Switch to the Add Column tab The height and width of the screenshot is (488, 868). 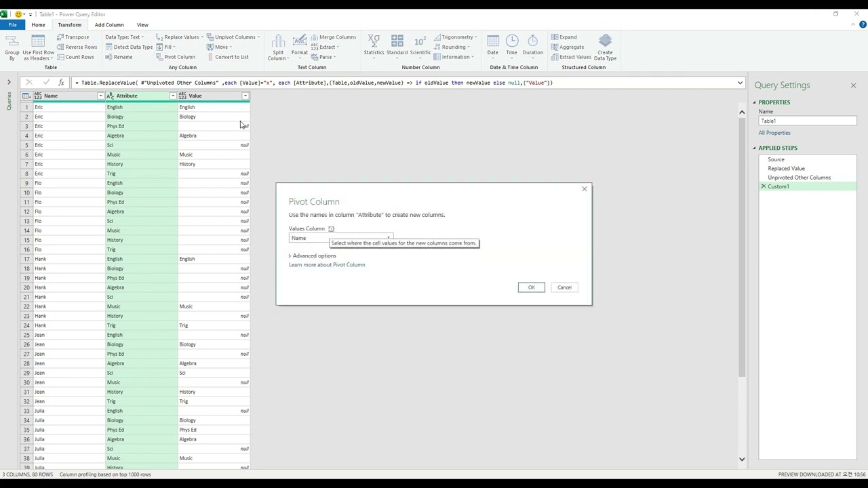point(109,24)
